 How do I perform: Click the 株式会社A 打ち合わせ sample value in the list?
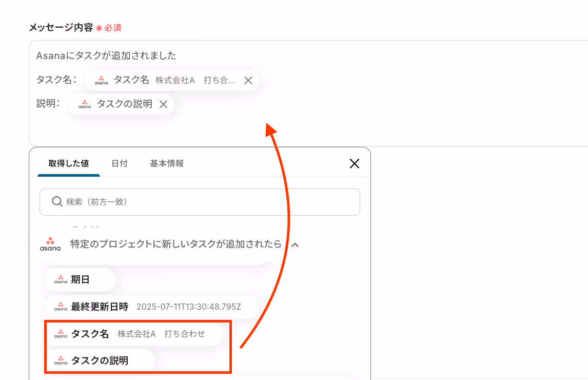(161, 334)
